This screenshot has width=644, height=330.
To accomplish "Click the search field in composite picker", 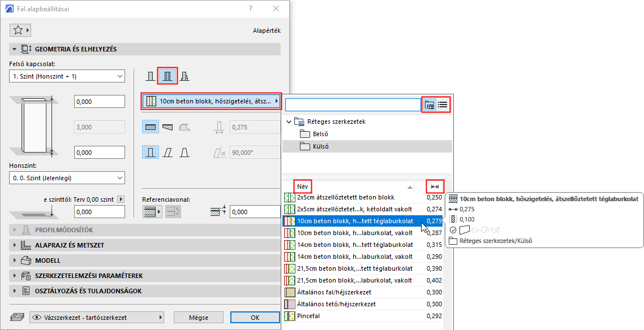I will pos(353,105).
